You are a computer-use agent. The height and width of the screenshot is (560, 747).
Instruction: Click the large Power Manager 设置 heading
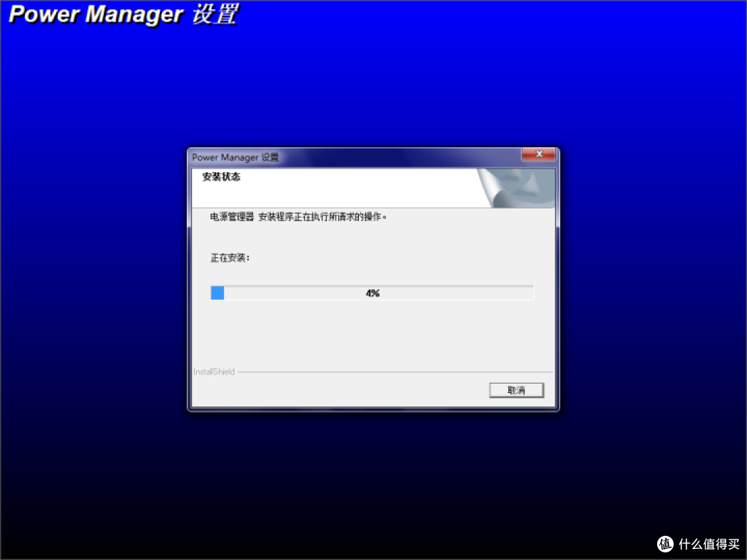tap(123, 15)
